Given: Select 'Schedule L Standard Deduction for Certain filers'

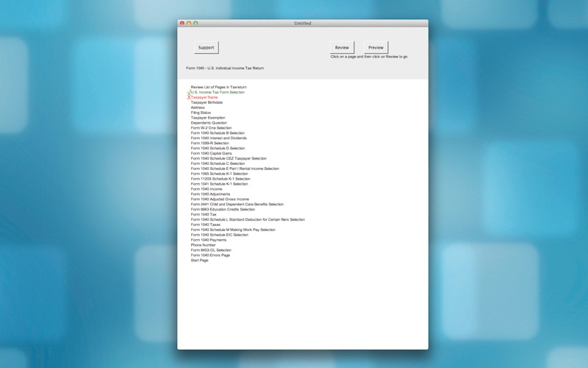Looking at the screenshot, I should pyautogui.click(x=248, y=219).
